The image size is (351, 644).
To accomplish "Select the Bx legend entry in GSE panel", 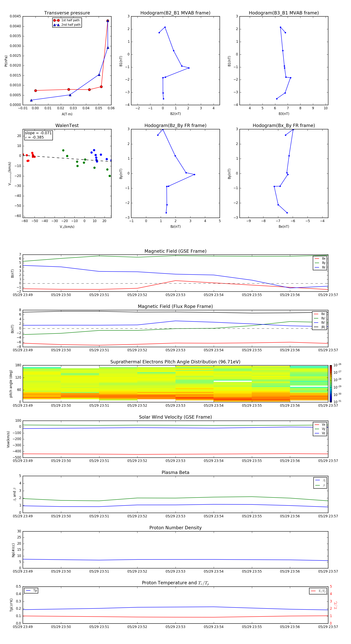I will pos(320,259).
